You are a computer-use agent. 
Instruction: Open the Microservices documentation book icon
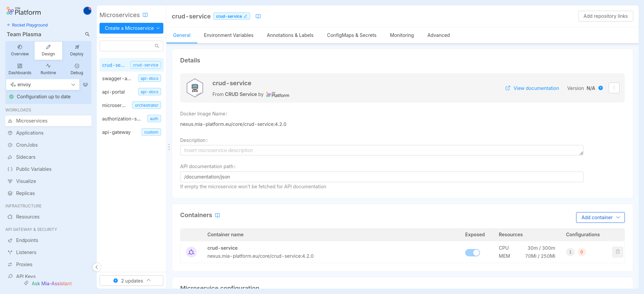click(x=145, y=15)
